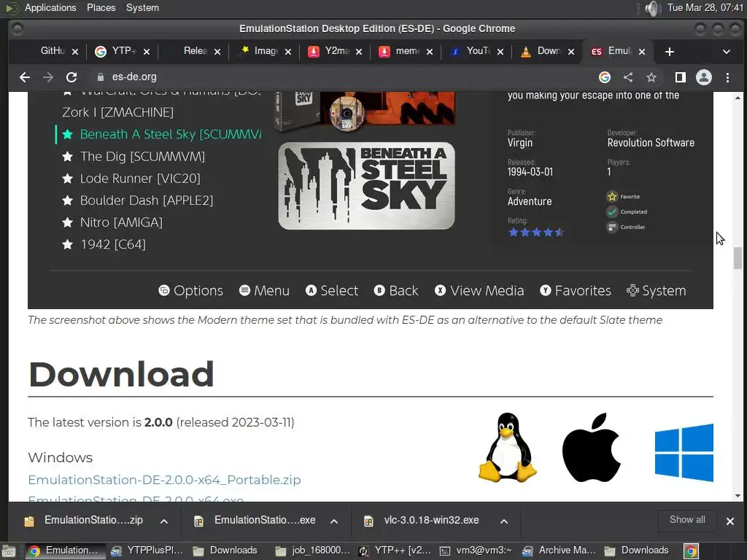Click the Linux penguin logo
747x560 pixels.
pos(508,448)
